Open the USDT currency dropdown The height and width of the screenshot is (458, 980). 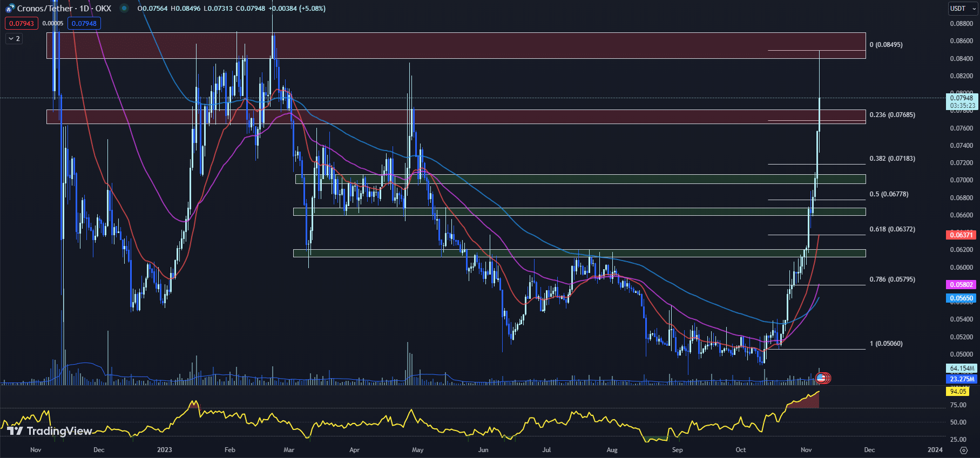click(963, 9)
